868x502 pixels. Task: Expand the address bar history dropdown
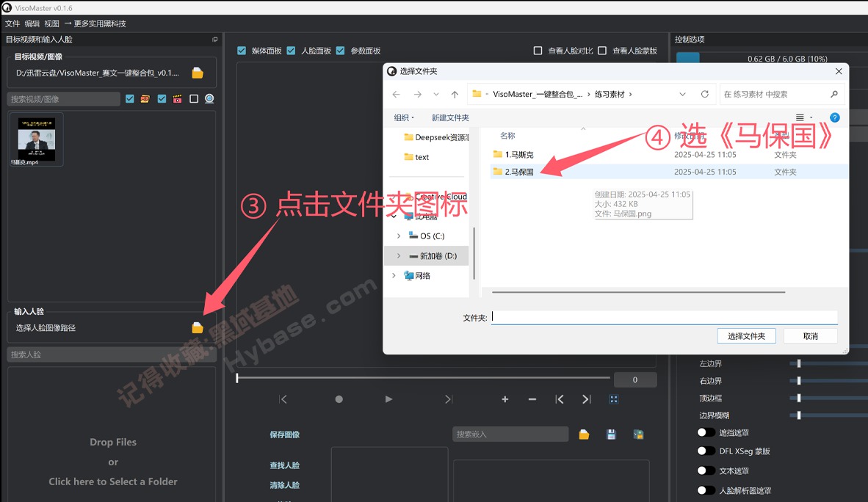[x=682, y=94]
